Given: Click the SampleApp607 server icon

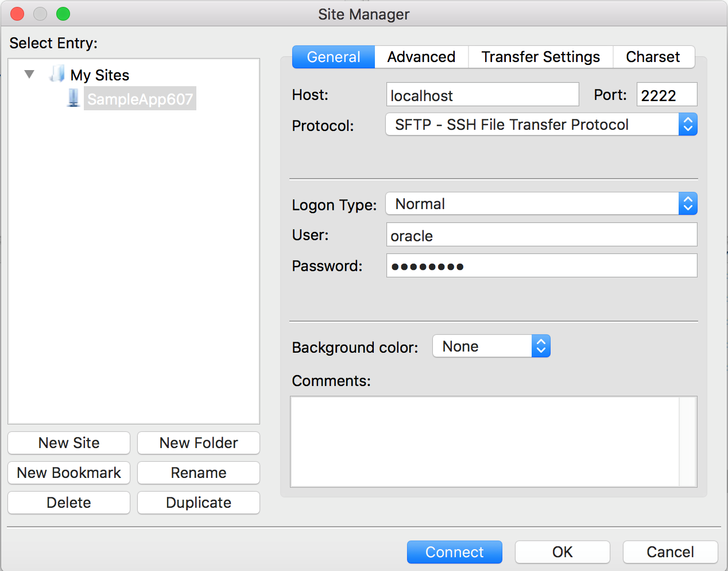Looking at the screenshot, I should coord(73,98).
